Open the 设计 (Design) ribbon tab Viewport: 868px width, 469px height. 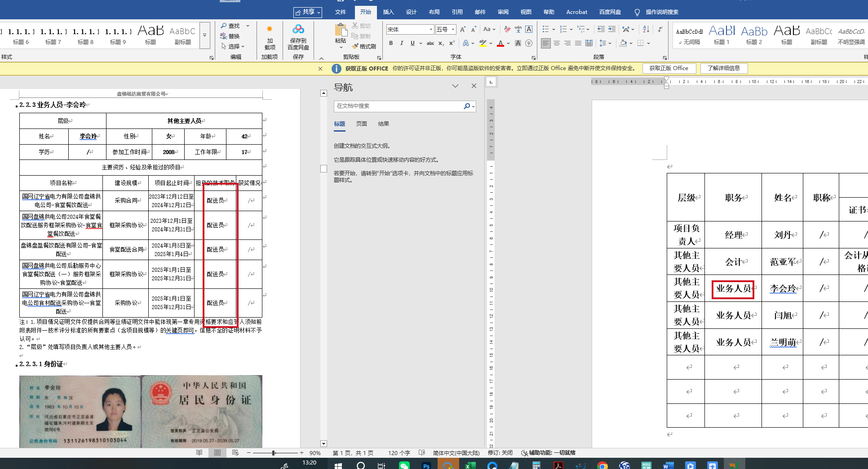[411, 12]
